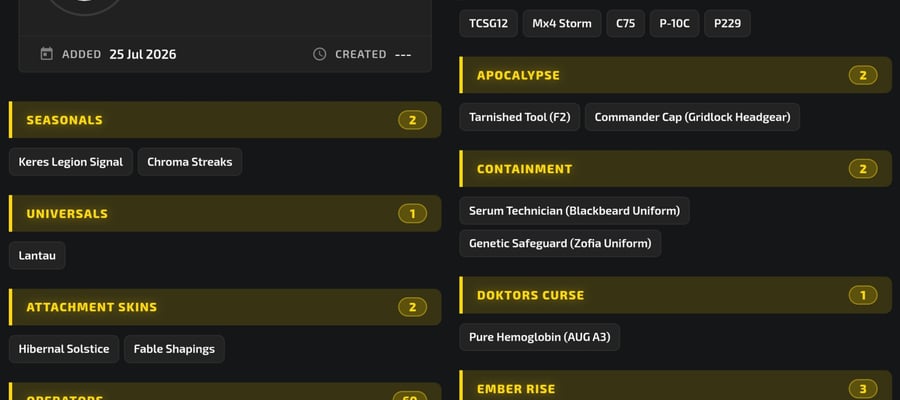This screenshot has height=400, width=900.
Task: Open the APOCALYPSE section header
Action: point(676,75)
